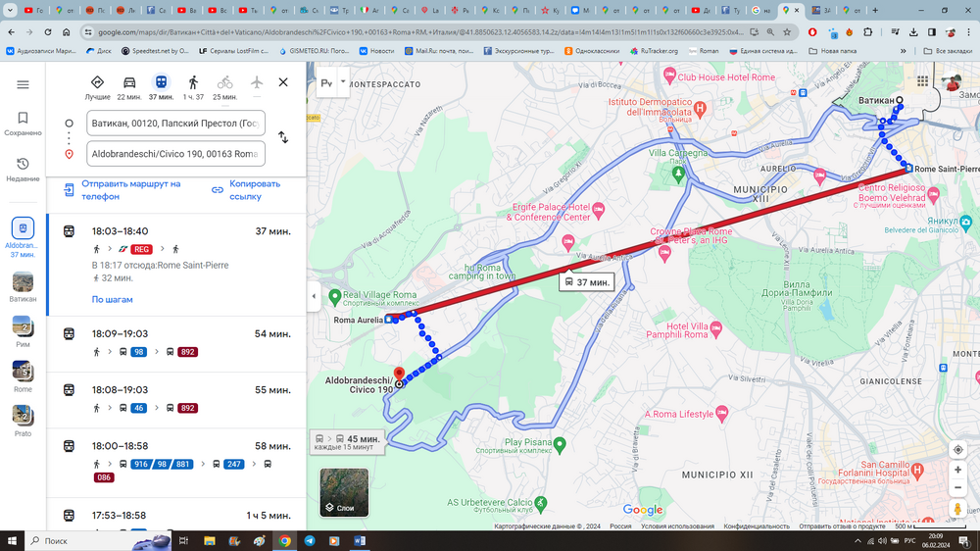980x551 pixels.
Task: Open Recents history in sidebar
Action: tap(23, 170)
